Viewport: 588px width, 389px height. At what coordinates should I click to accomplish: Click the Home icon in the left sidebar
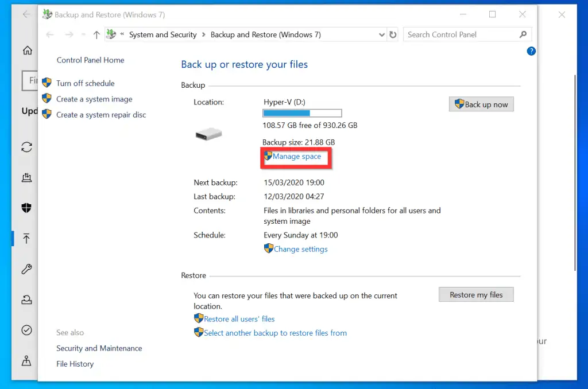[x=26, y=50]
